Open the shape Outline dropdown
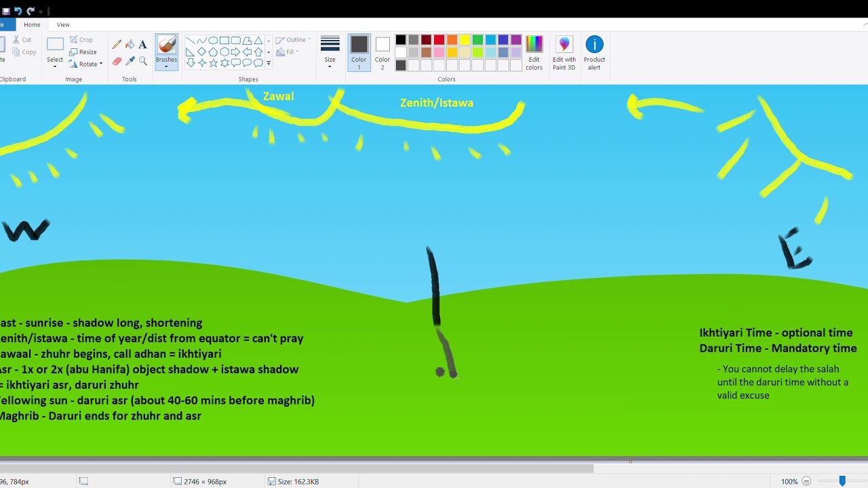Viewport: 868px width, 488px height. pyautogui.click(x=294, y=40)
